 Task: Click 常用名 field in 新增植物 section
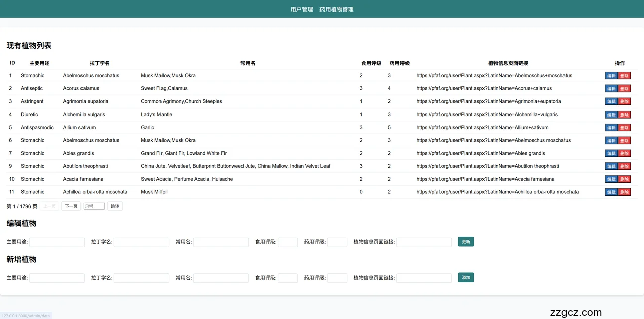[221, 278]
